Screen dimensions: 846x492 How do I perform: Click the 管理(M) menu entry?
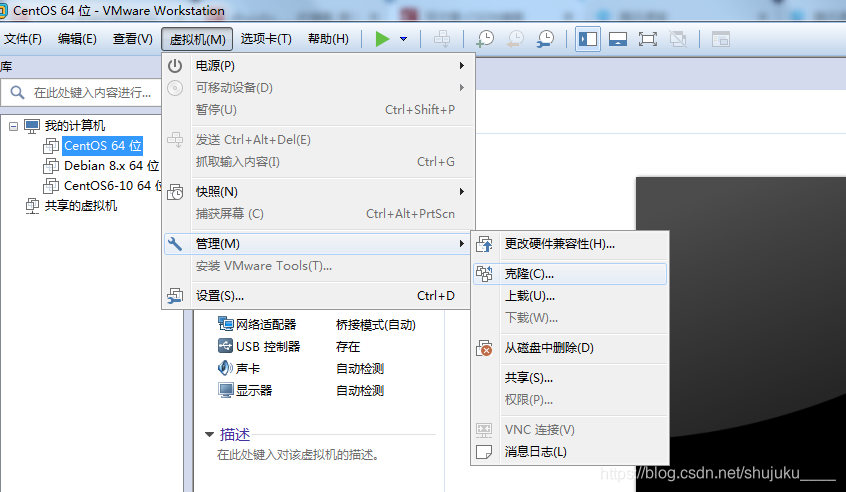pyautogui.click(x=318, y=244)
